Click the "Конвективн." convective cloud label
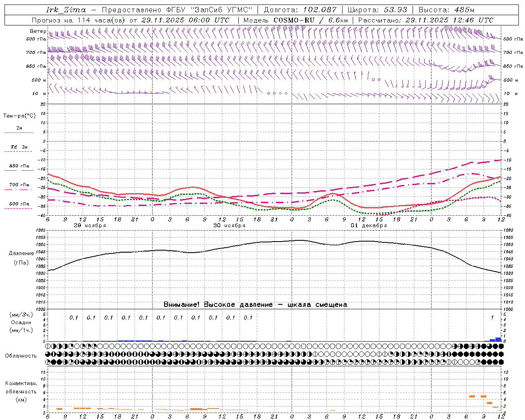This screenshot has height=420, width=525. 21,383
